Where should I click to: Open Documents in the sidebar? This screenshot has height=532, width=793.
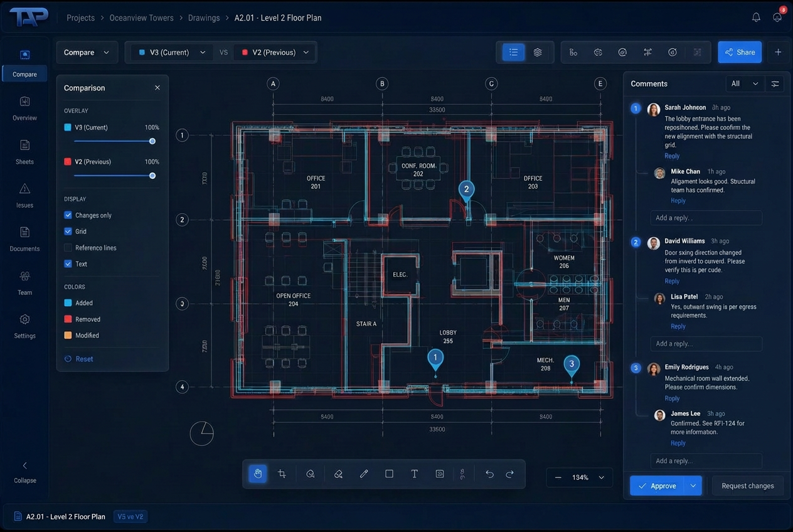[24, 240]
